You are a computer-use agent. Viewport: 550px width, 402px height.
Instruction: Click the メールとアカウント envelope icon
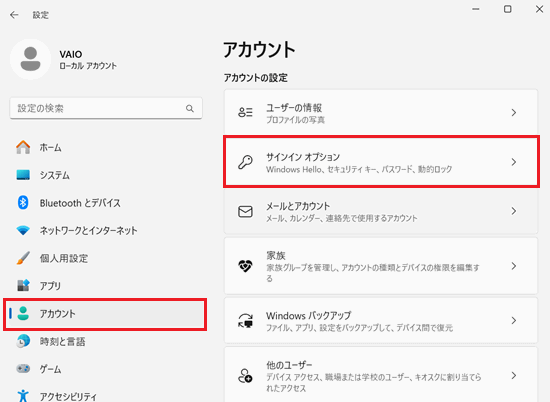coord(245,212)
